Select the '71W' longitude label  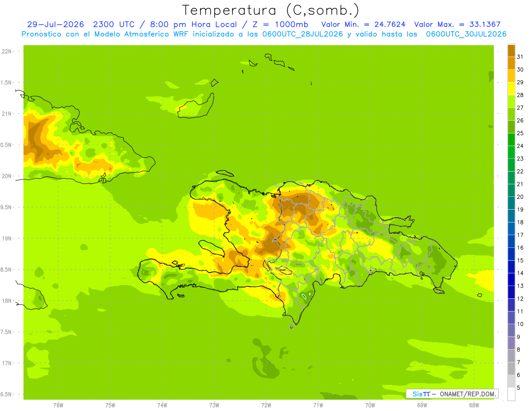pos(318,405)
